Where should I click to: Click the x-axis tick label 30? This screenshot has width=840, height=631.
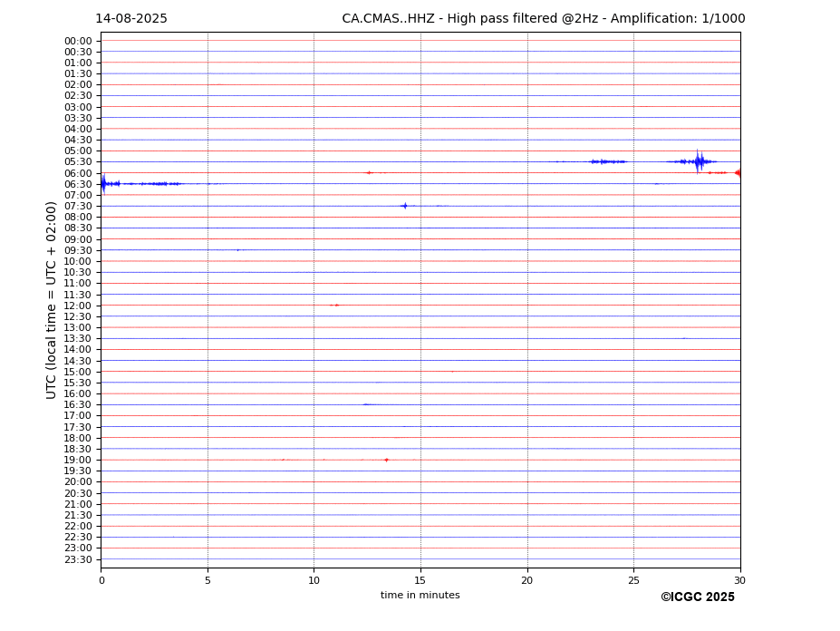pos(740,580)
